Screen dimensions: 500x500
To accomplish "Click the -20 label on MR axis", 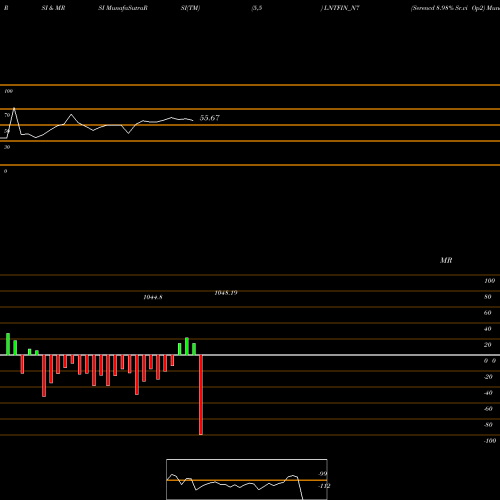I will pyautogui.click(x=488, y=377).
